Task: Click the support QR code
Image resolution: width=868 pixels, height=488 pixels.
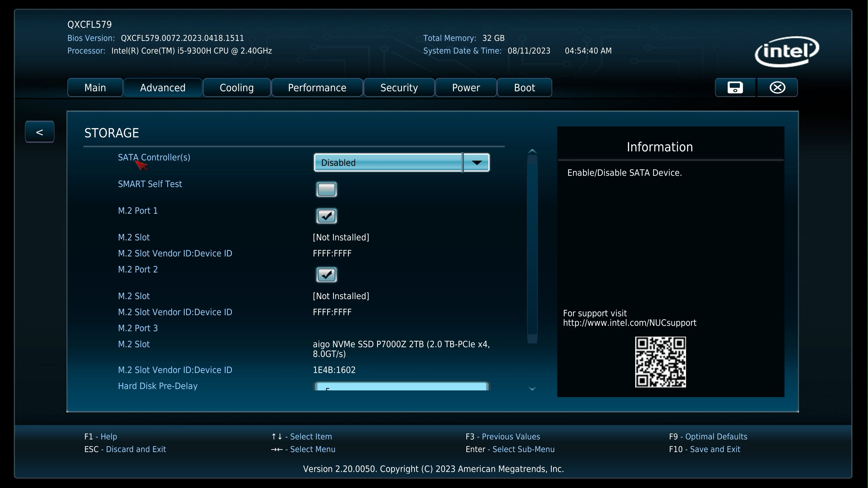Action: (x=660, y=362)
